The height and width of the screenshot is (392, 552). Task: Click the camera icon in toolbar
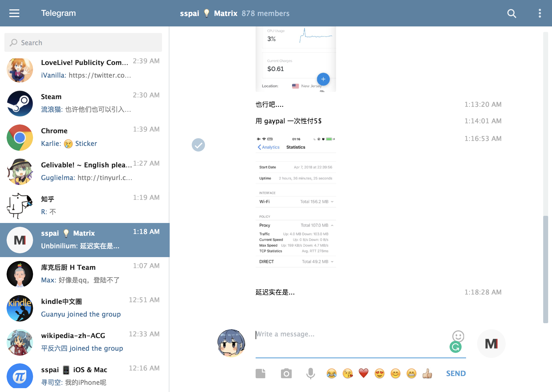click(287, 373)
